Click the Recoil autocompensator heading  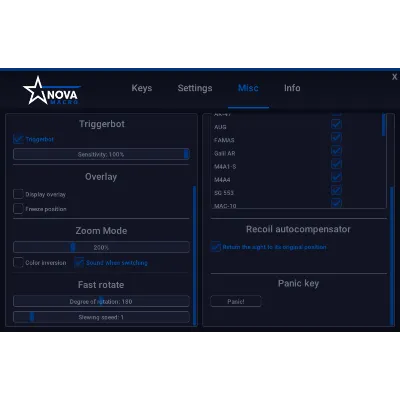298,229
